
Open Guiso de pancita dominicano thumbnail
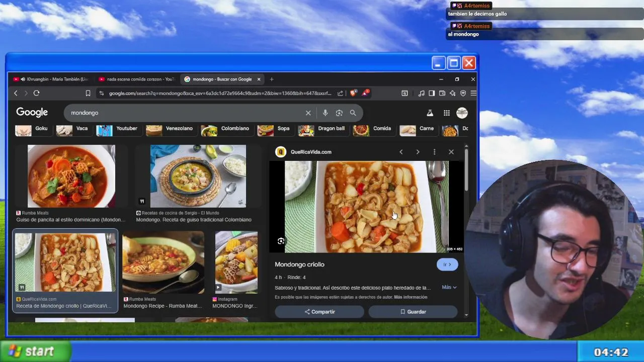tap(71, 176)
